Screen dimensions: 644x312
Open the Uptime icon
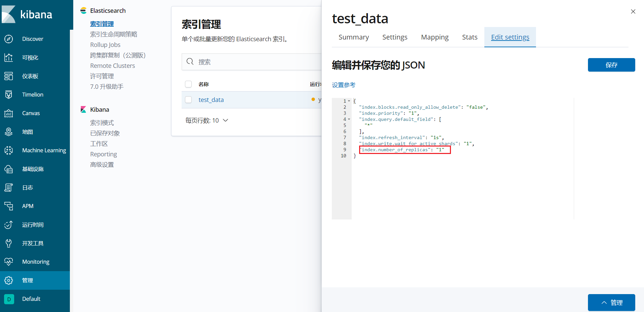pyautogui.click(x=9, y=225)
